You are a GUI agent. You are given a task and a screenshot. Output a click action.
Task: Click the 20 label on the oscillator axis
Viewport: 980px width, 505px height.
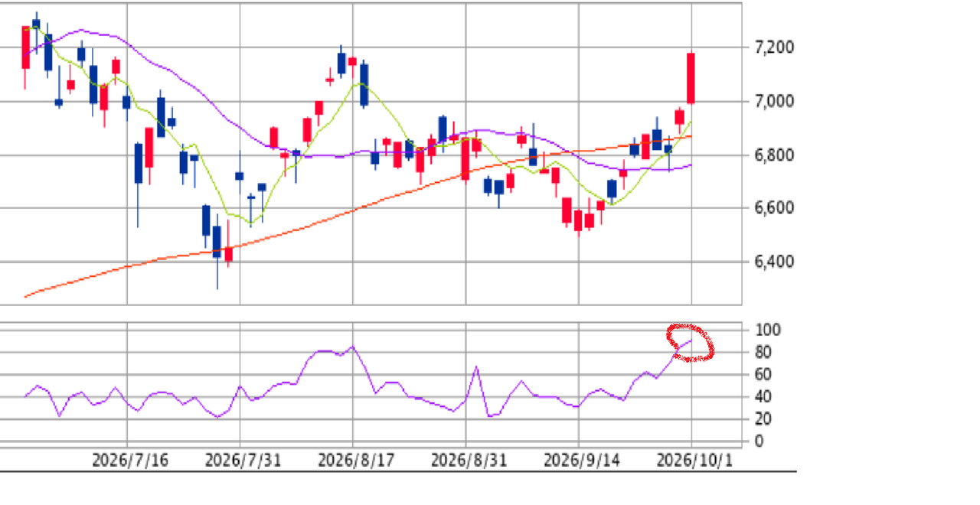point(764,419)
